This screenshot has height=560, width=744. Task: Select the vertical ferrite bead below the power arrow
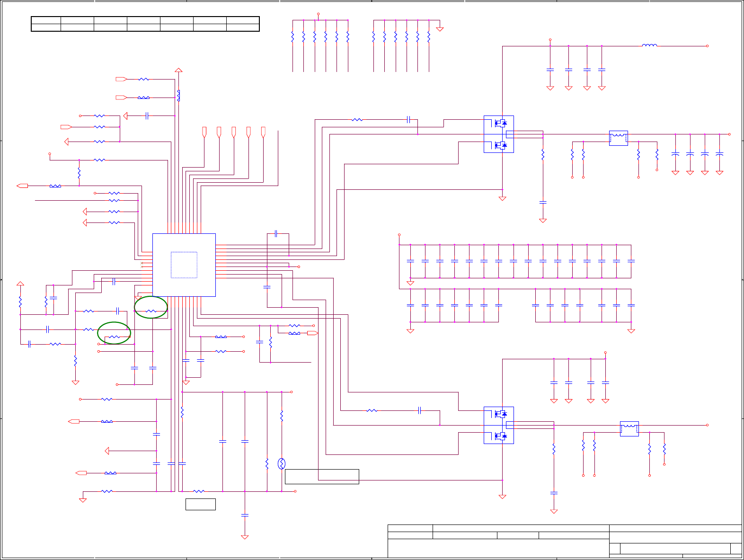coord(178,95)
